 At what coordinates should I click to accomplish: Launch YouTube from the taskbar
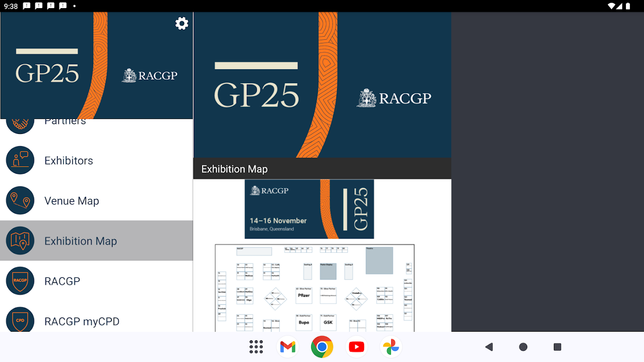356,347
